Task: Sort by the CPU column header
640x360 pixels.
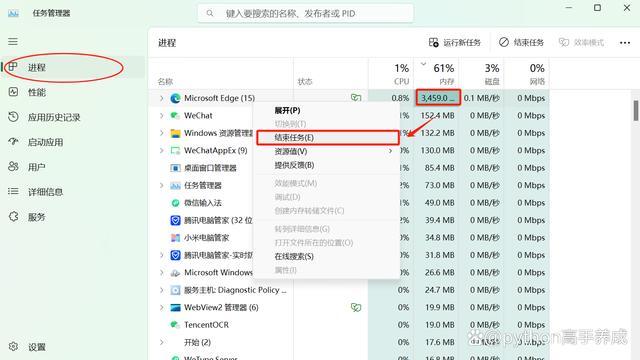Action: point(391,73)
